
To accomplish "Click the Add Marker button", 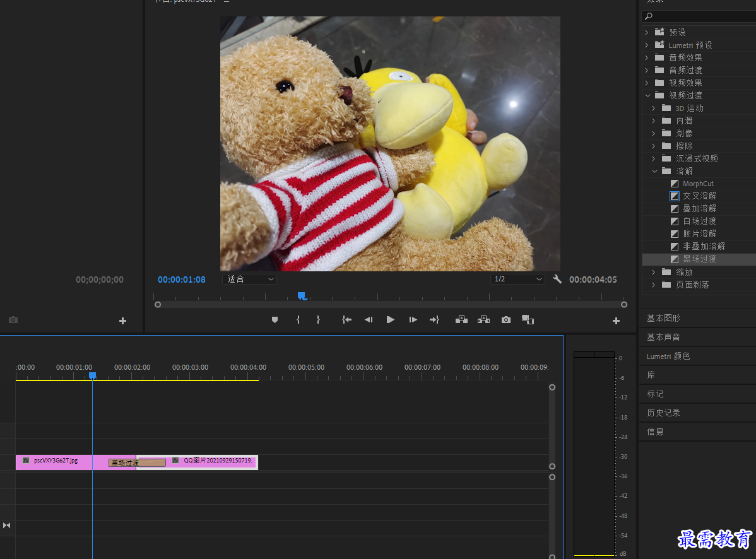I will point(275,320).
